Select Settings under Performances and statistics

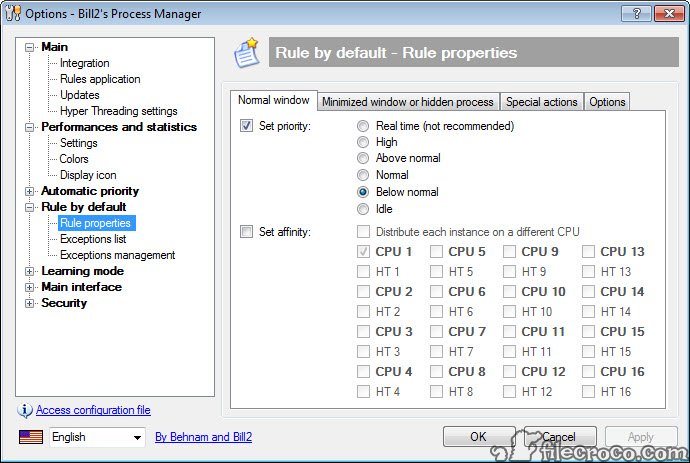[x=79, y=143]
